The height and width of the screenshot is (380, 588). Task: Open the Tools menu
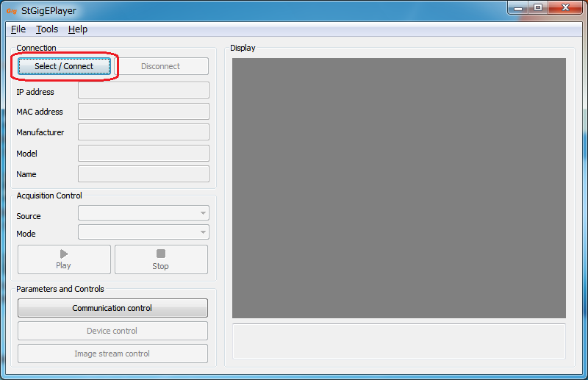pyautogui.click(x=47, y=29)
